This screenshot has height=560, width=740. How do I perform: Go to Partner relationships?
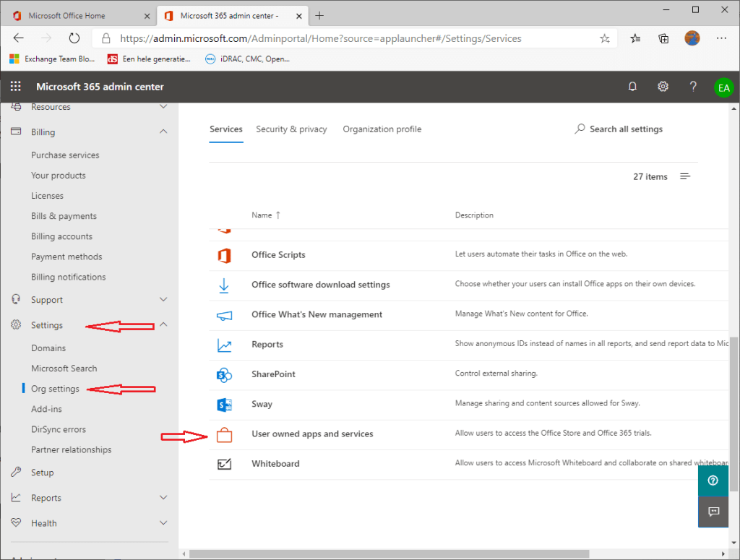(x=71, y=449)
